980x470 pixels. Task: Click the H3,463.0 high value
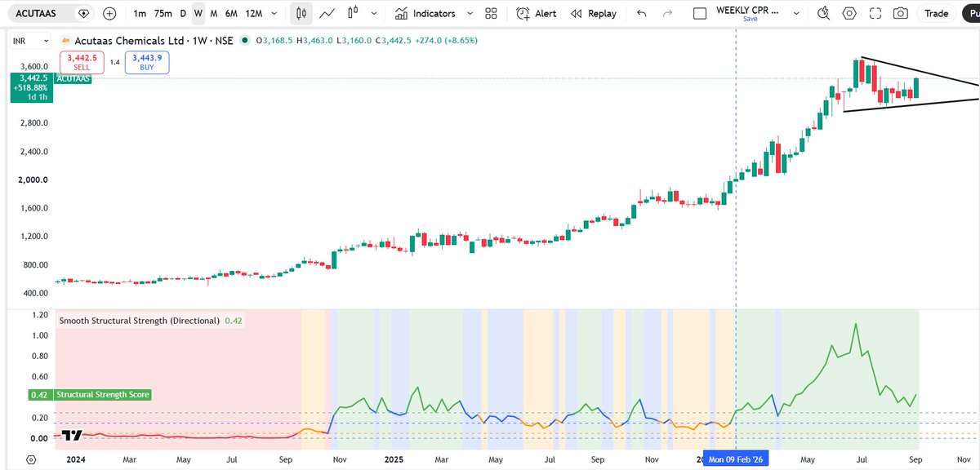click(x=315, y=41)
